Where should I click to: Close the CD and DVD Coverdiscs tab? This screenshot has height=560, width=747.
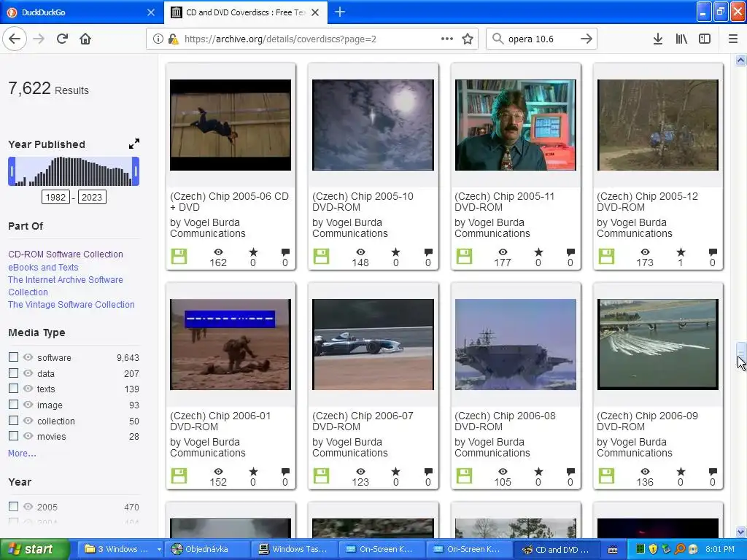click(x=315, y=12)
